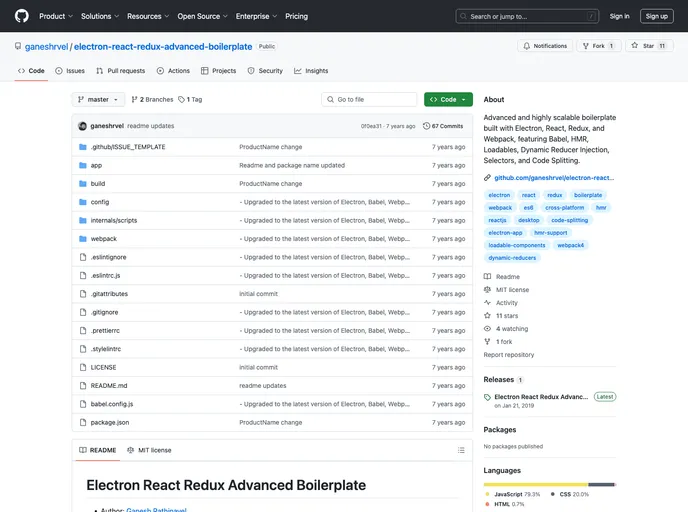Click the webpack folder icon
The height and width of the screenshot is (512, 688).
pyautogui.click(x=82, y=239)
